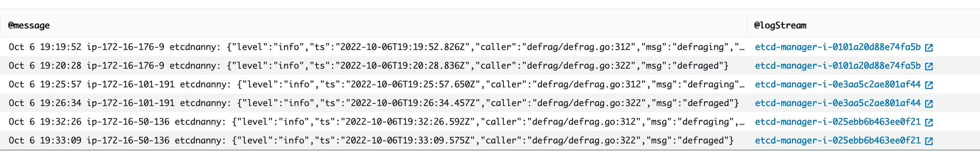Open external-link icon in the 19:26:34 row
The width and height of the screenshot is (980, 151).
point(929,104)
